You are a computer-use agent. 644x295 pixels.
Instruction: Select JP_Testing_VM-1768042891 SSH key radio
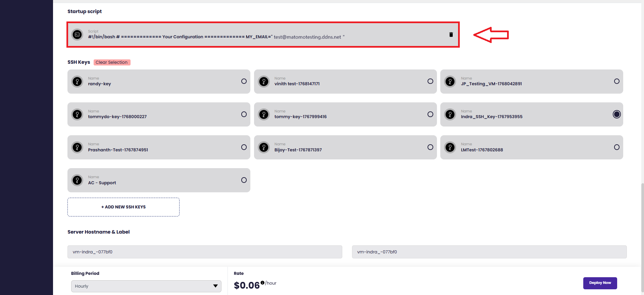[616, 81]
